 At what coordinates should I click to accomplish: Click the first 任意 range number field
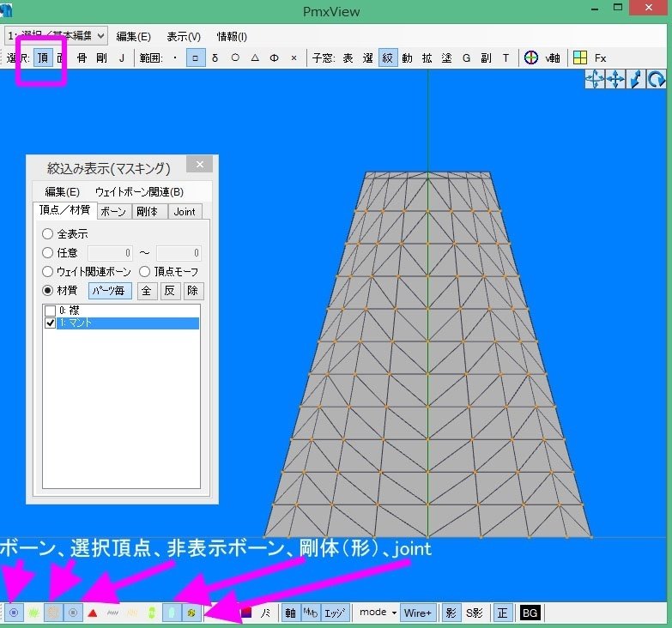(x=110, y=253)
